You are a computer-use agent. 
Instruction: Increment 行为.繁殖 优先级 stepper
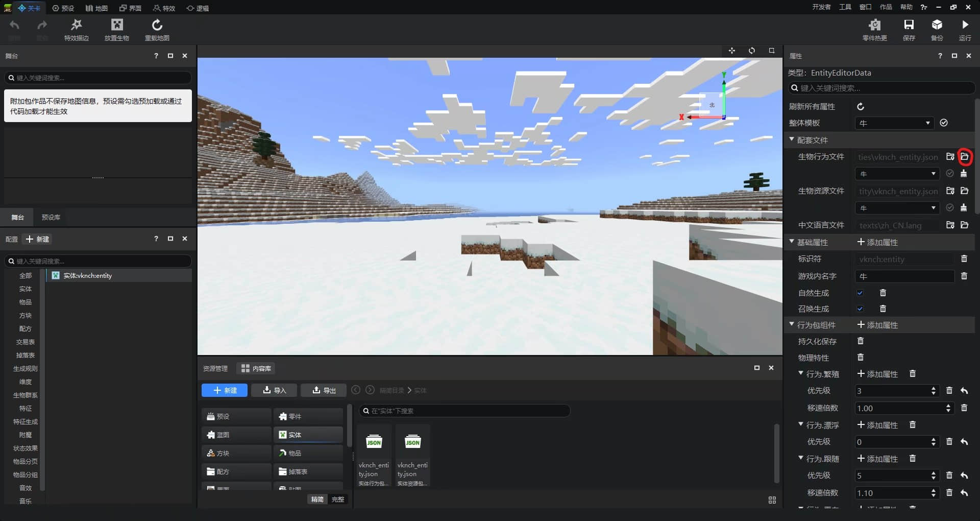point(934,388)
